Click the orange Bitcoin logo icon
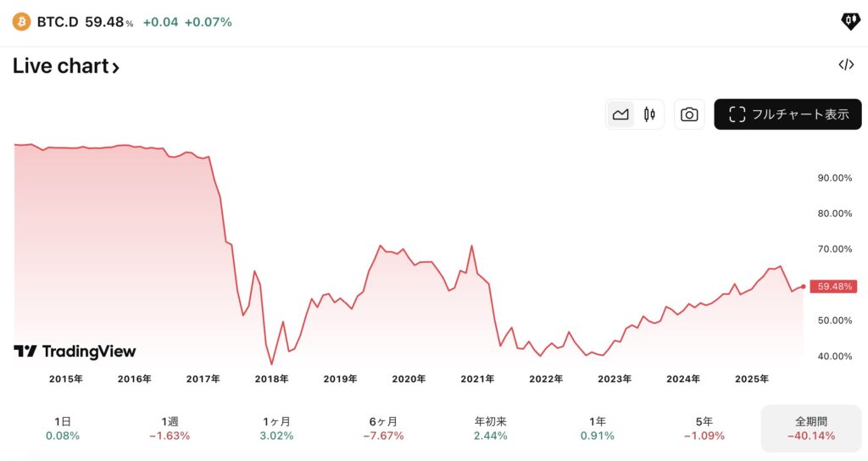This screenshot has width=868, height=461. (x=21, y=22)
